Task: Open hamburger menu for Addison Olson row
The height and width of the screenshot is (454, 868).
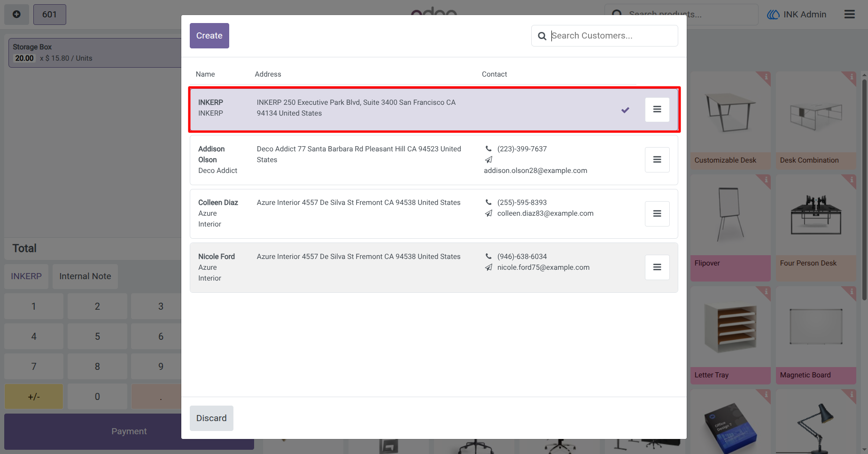Action: (x=657, y=160)
